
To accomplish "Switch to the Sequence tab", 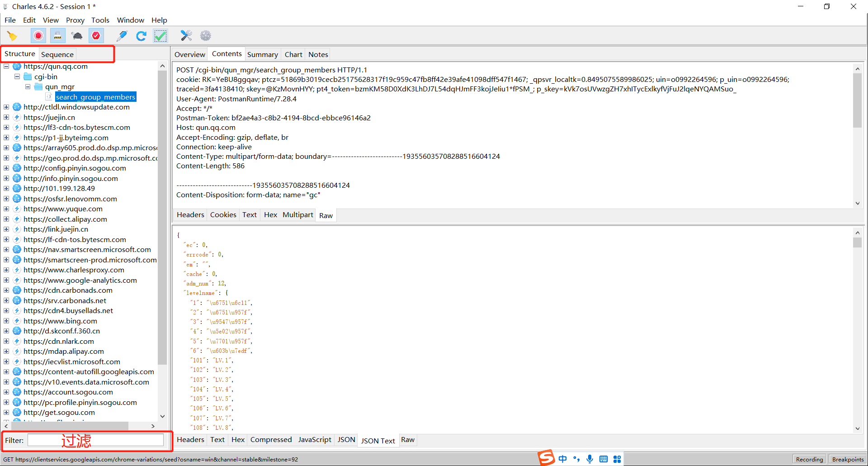I will coord(57,54).
